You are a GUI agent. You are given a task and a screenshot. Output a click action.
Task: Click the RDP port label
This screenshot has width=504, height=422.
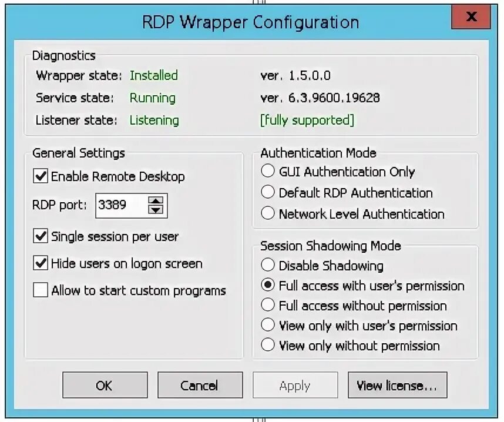pyautogui.click(x=59, y=205)
